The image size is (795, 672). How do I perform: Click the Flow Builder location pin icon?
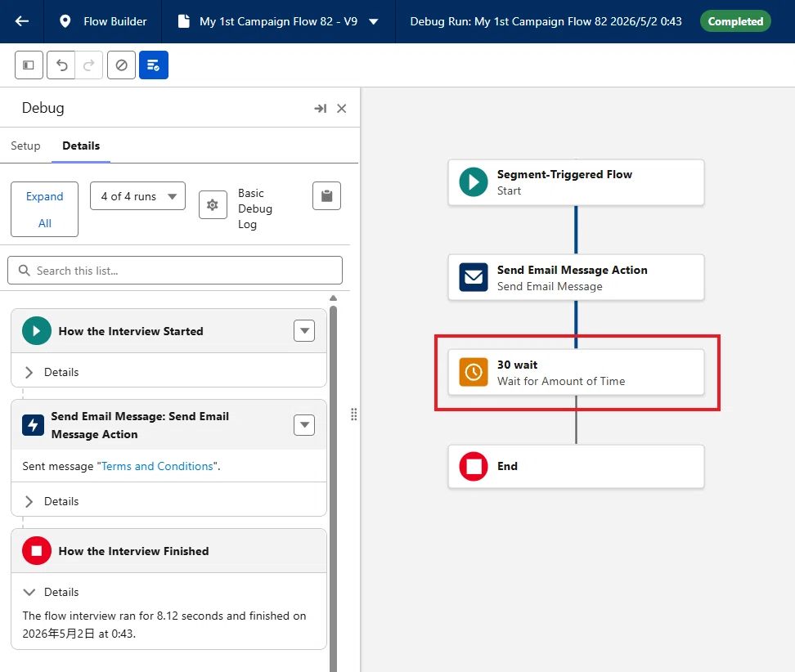pyautogui.click(x=65, y=21)
